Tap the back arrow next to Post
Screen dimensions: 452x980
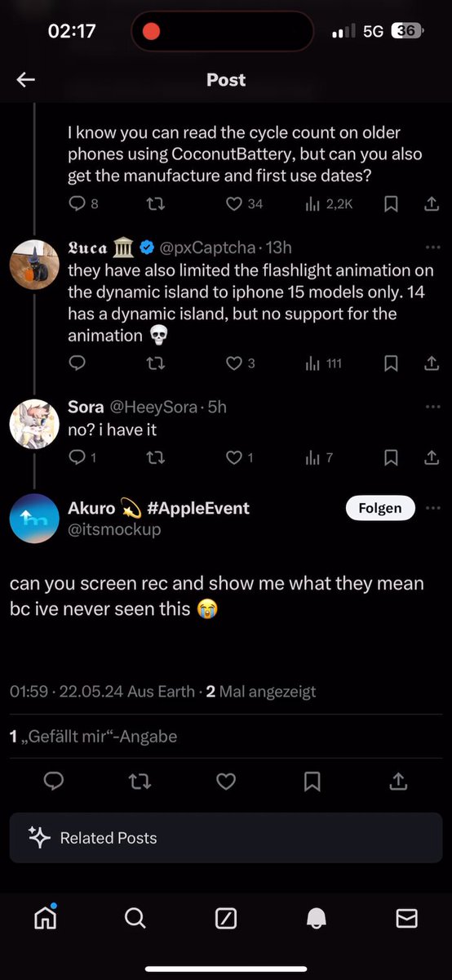tap(26, 79)
